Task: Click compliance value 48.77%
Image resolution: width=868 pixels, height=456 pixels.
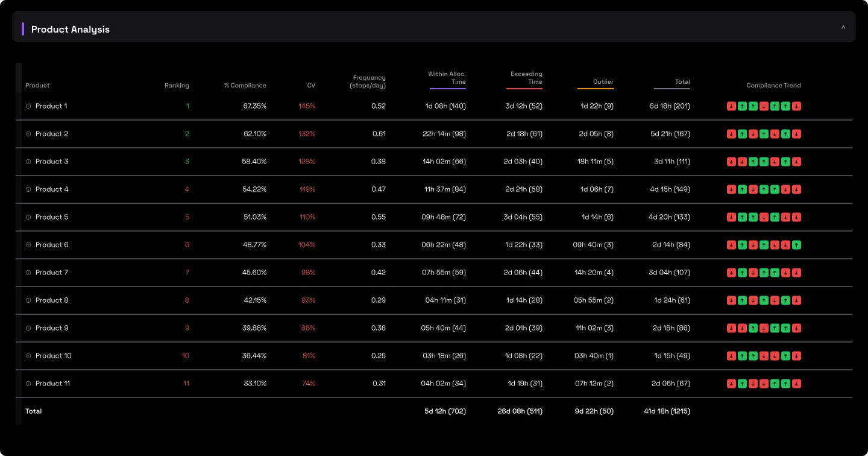Action: click(255, 245)
